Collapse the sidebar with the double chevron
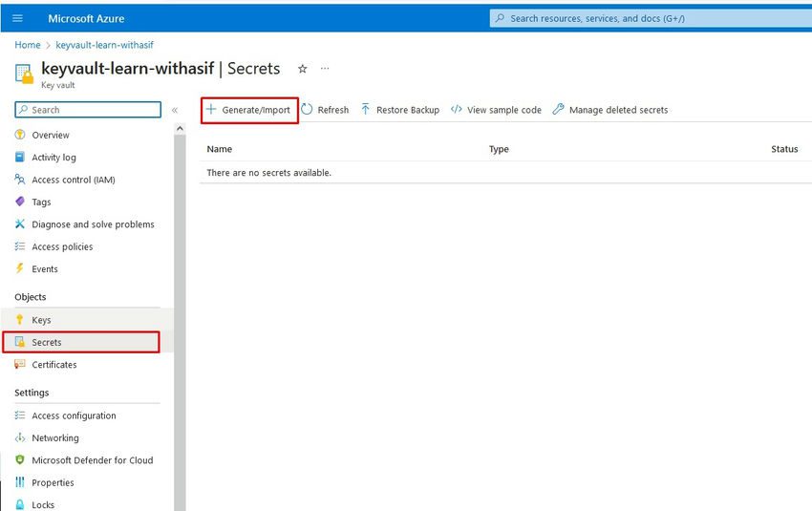The image size is (812, 511). pyautogui.click(x=175, y=110)
